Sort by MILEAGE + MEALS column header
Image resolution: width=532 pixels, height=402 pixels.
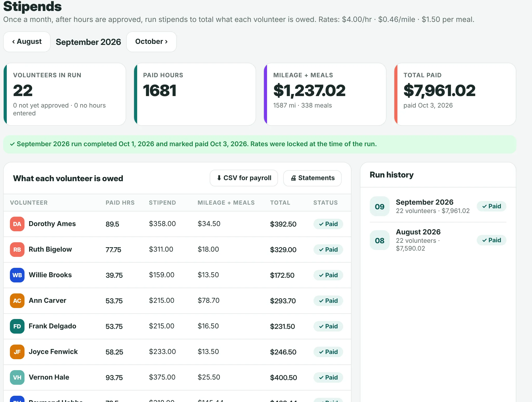[226, 203]
